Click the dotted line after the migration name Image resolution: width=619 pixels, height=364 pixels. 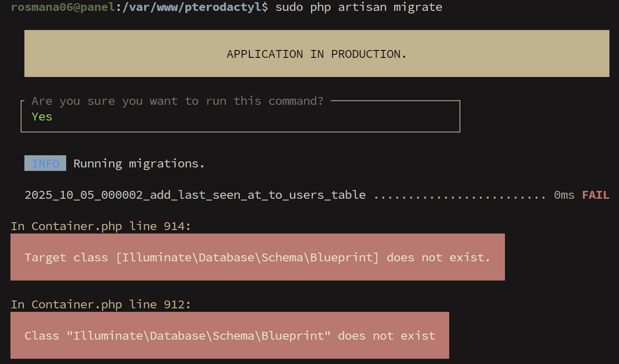pos(459,195)
